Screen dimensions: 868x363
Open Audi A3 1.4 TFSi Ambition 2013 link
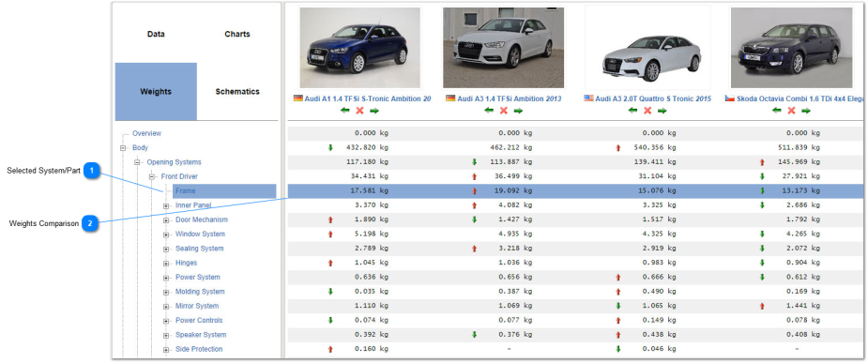pos(510,98)
